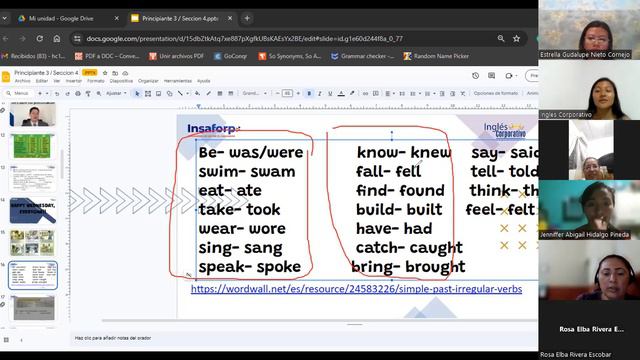Reload the browser page
Viewport: 640px width, 360px height.
[x=40, y=38]
